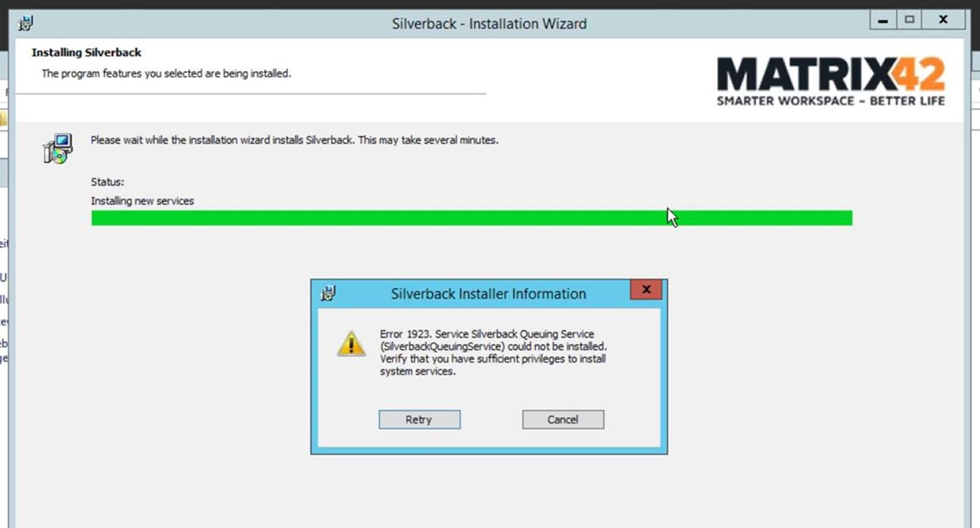Click the 'Installing new services' status text

(142, 201)
